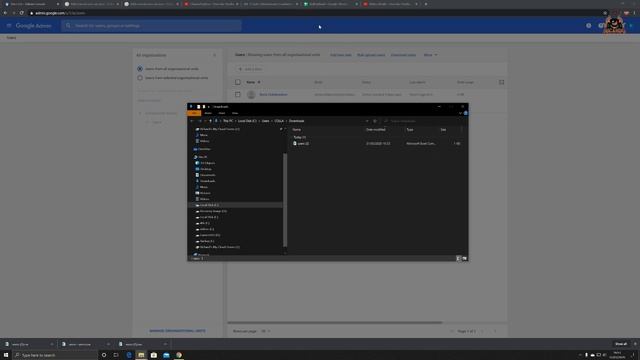
Task: Click Add new user link
Action: (x=340, y=55)
